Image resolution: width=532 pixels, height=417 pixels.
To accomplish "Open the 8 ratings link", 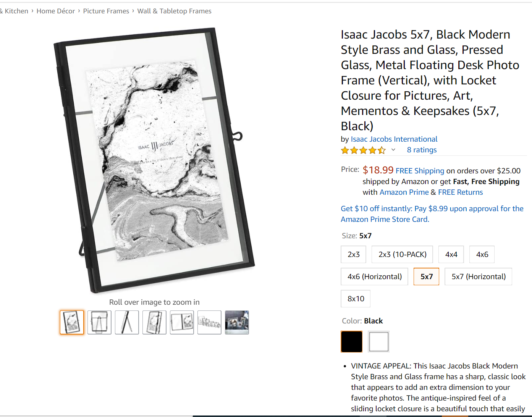I will point(422,150).
